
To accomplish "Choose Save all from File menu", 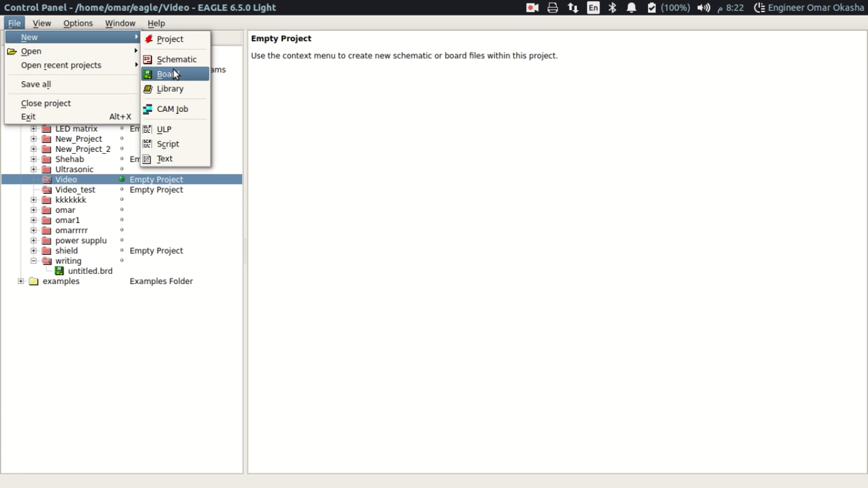I will (x=72, y=85).
